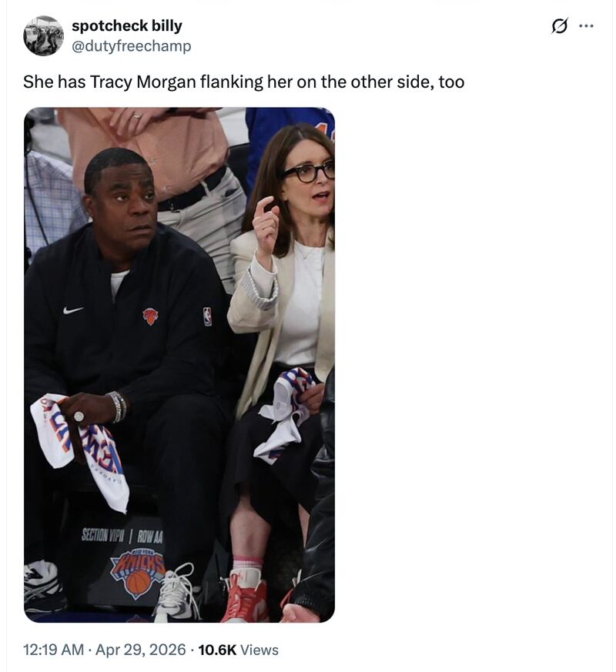Click the Knicks emblem on the black jacket
Viewport: 616px width, 672px height.
point(150,316)
